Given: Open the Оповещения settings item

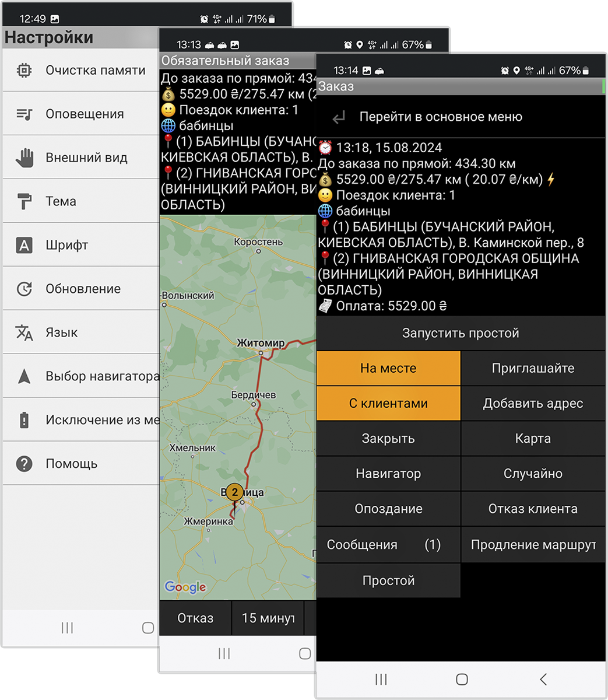Looking at the screenshot, I should [85, 114].
